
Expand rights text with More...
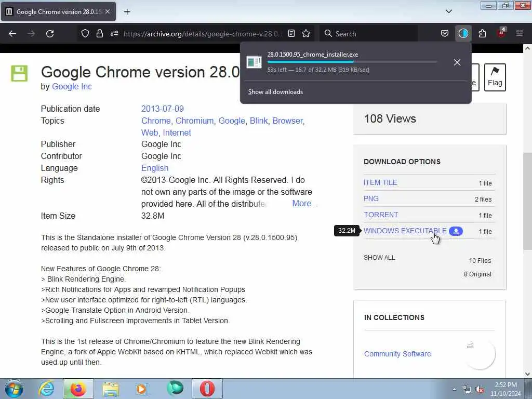(x=304, y=203)
